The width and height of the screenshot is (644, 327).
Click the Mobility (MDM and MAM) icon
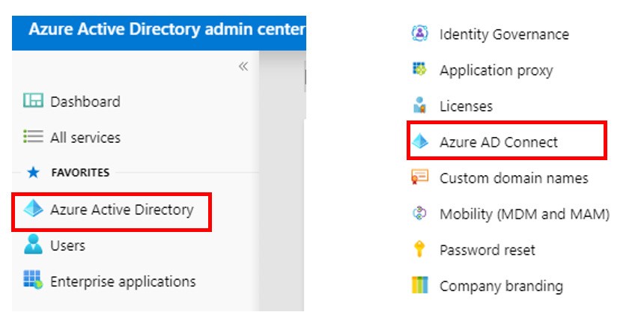(419, 213)
